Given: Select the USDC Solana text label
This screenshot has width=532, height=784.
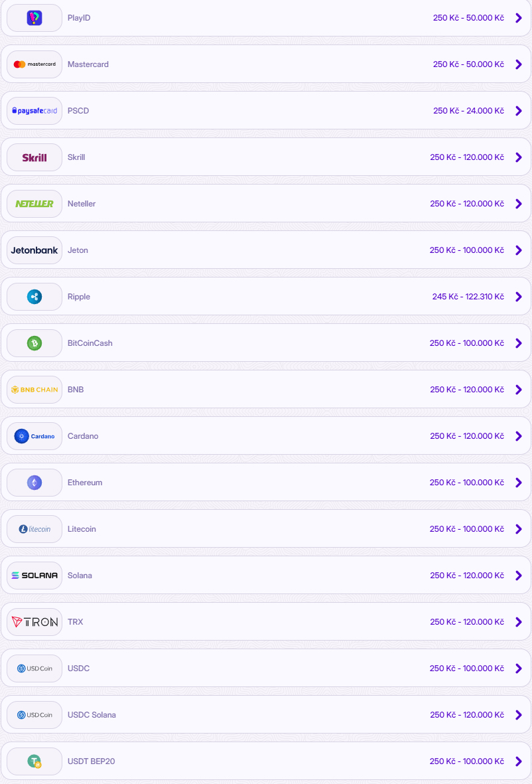Looking at the screenshot, I should pyautogui.click(x=92, y=715).
